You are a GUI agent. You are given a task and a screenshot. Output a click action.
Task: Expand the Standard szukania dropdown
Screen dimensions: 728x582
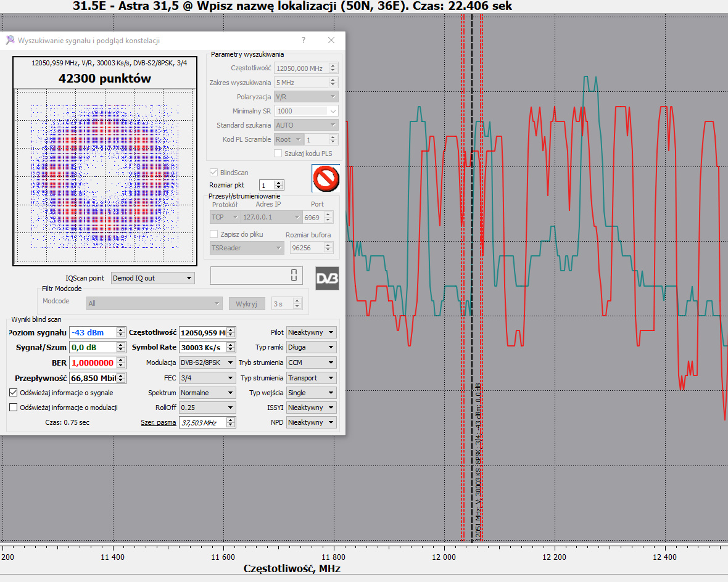tap(306, 125)
